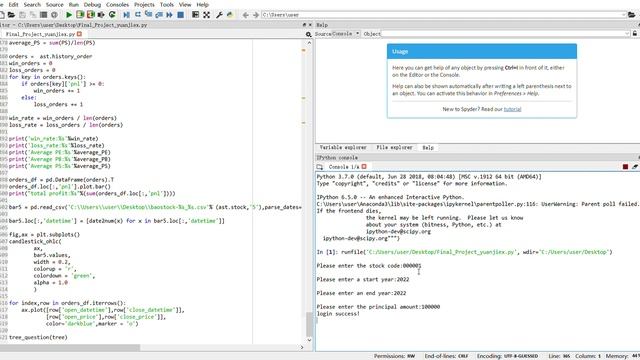Re-run last script icon

(112, 15)
